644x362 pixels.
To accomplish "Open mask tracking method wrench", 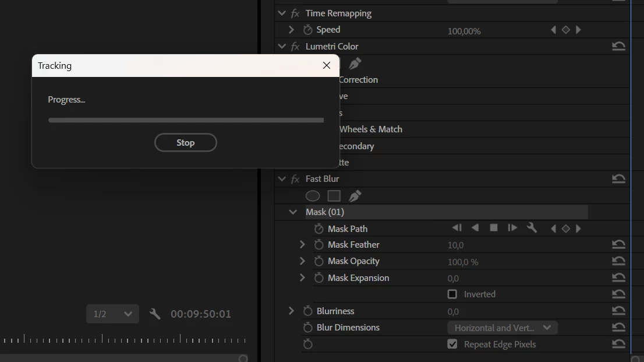I will [532, 228].
